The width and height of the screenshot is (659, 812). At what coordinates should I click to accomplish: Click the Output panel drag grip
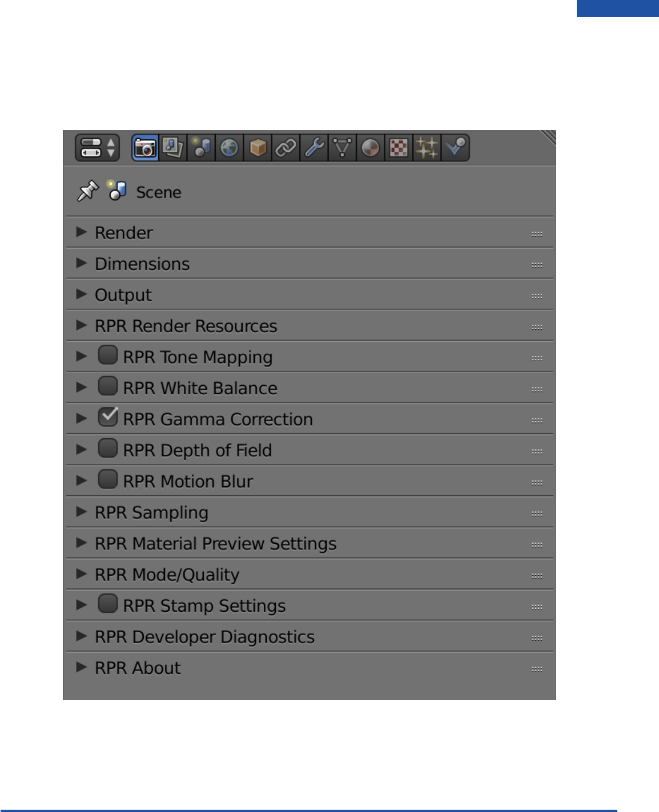point(537,296)
